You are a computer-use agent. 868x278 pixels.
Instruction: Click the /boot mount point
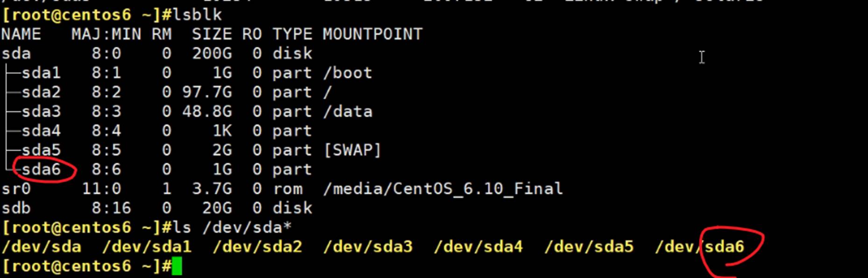347,73
